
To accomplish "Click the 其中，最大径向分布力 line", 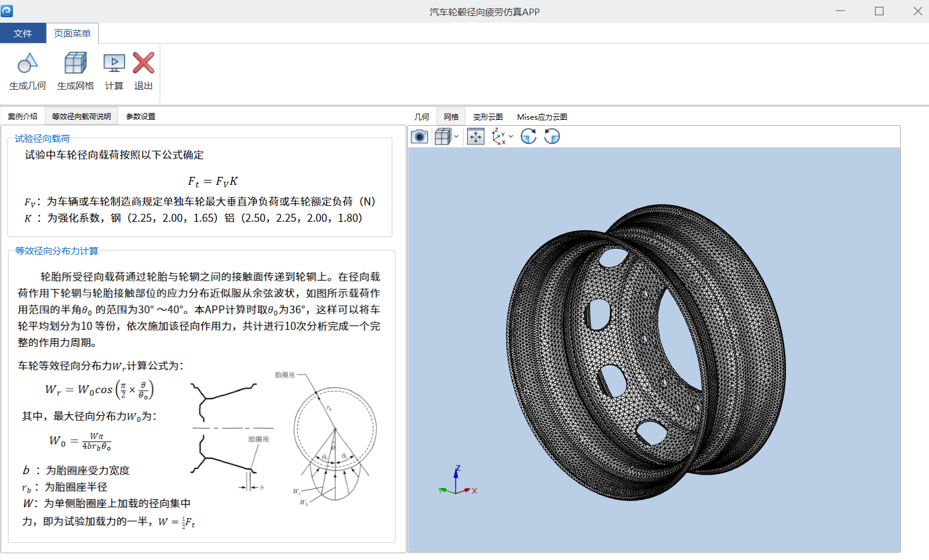I will [90, 416].
